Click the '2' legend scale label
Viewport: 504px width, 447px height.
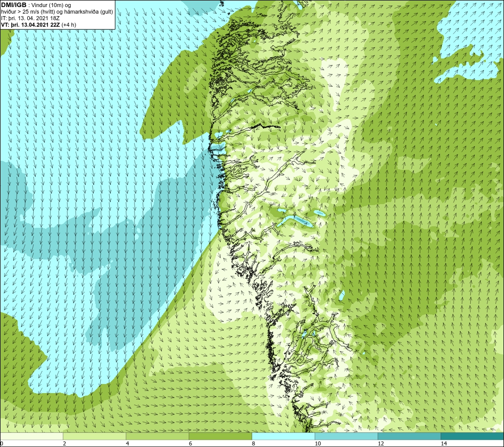tap(65, 444)
